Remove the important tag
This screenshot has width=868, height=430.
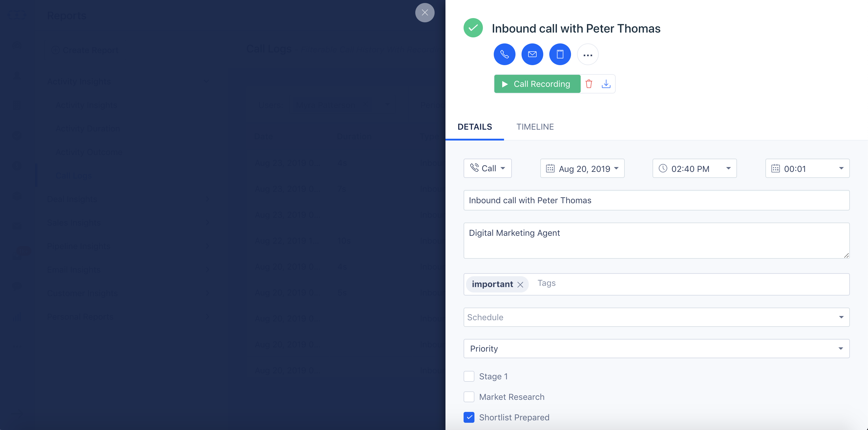520,285
